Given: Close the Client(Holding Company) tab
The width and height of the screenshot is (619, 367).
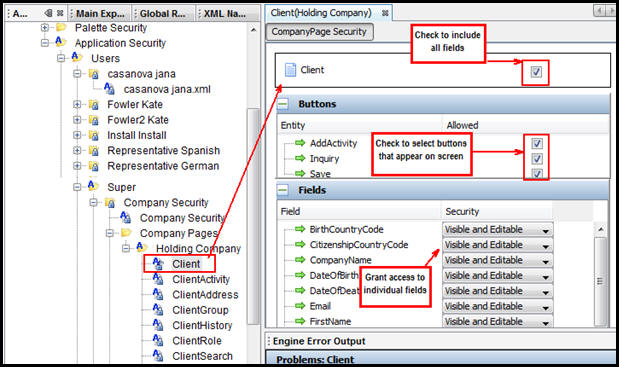Looking at the screenshot, I should coord(385,13).
